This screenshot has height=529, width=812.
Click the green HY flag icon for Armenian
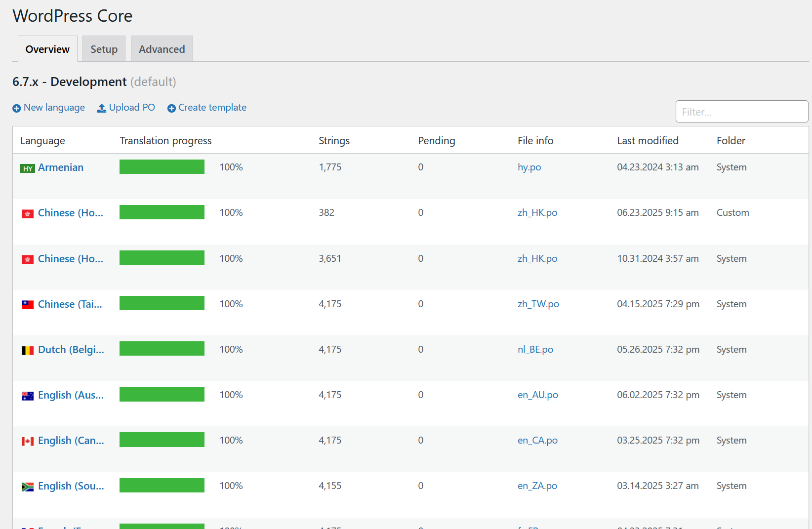click(28, 168)
